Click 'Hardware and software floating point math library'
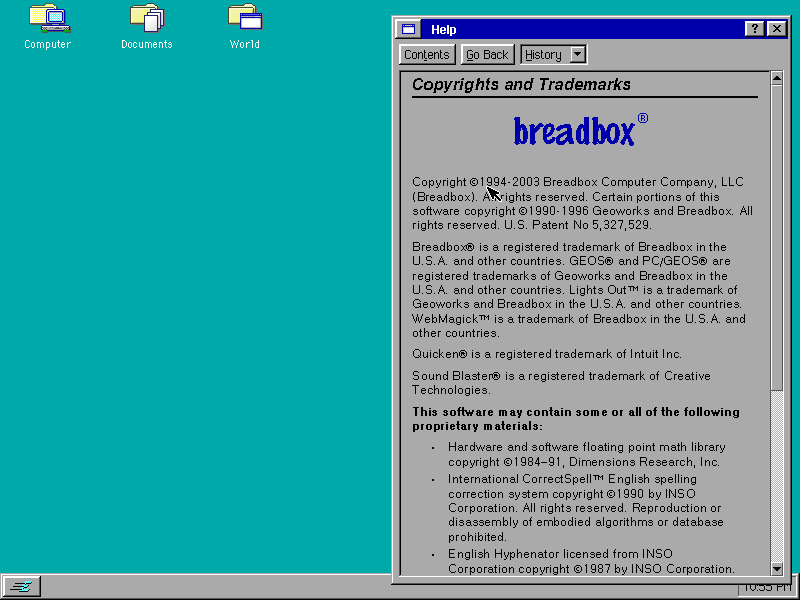This screenshot has width=800, height=600. tap(587, 447)
